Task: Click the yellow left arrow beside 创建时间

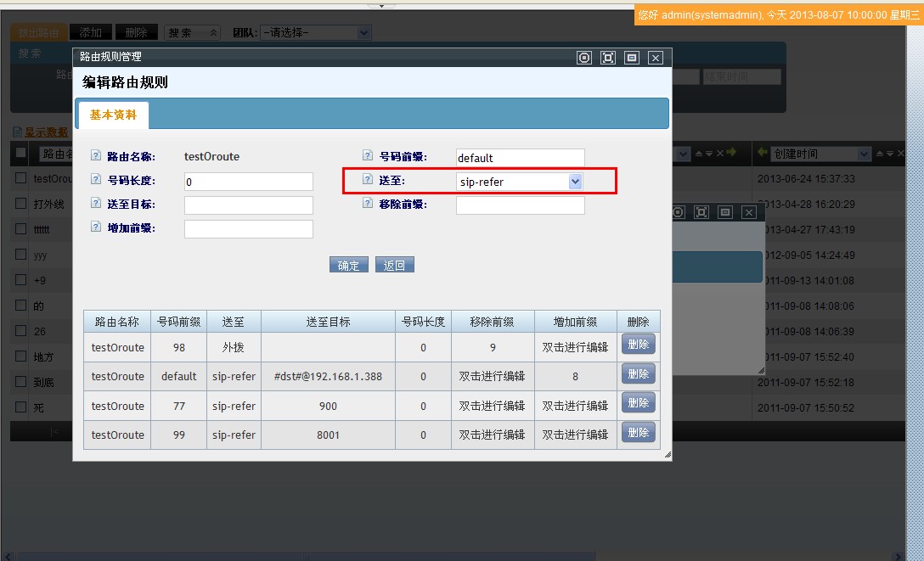Action: click(x=762, y=154)
